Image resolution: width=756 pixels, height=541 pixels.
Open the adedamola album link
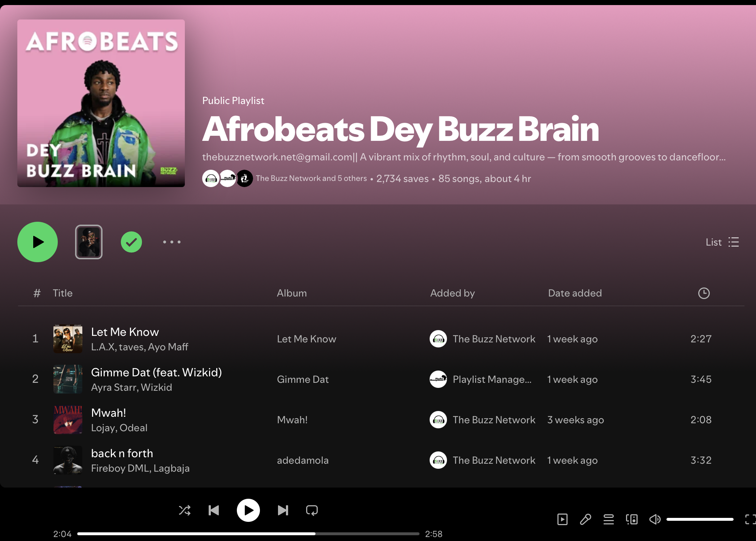(x=303, y=460)
